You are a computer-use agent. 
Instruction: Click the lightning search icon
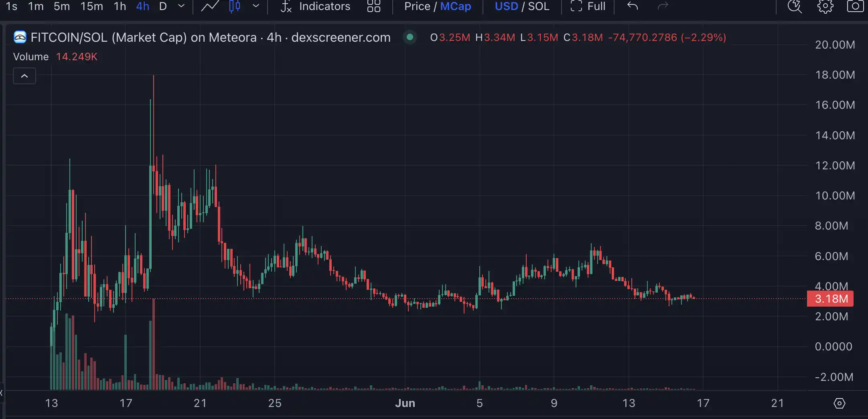[795, 6]
